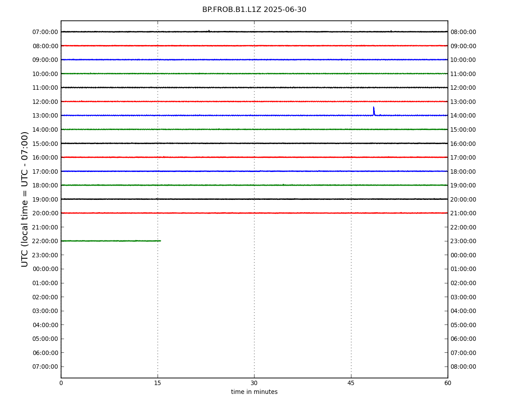509x420 pixels.
Task: Click the plot title BP.FROB.B1.L1Z 2025-06-30
Action: 254,10
